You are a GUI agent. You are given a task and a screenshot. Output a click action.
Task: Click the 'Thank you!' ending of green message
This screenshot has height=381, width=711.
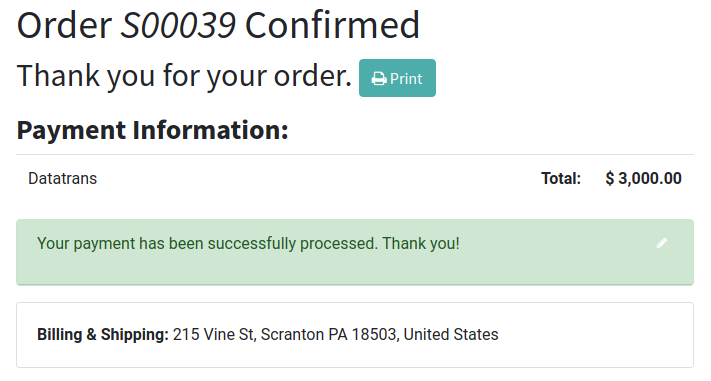[x=421, y=244]
